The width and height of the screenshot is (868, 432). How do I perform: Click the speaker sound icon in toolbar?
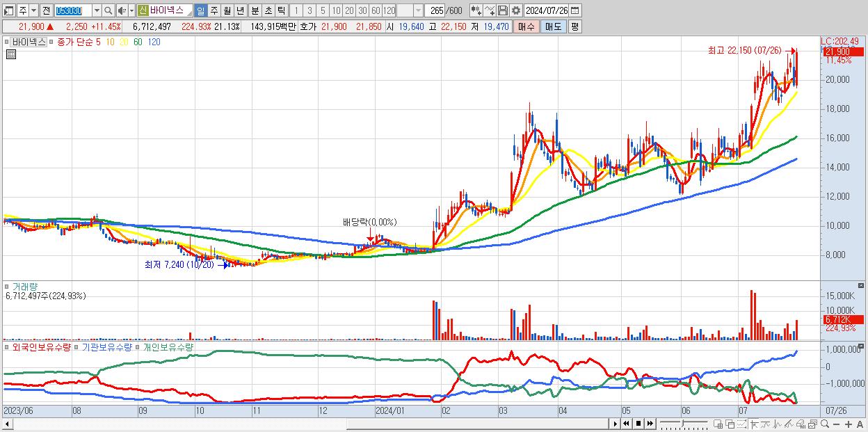122,10
